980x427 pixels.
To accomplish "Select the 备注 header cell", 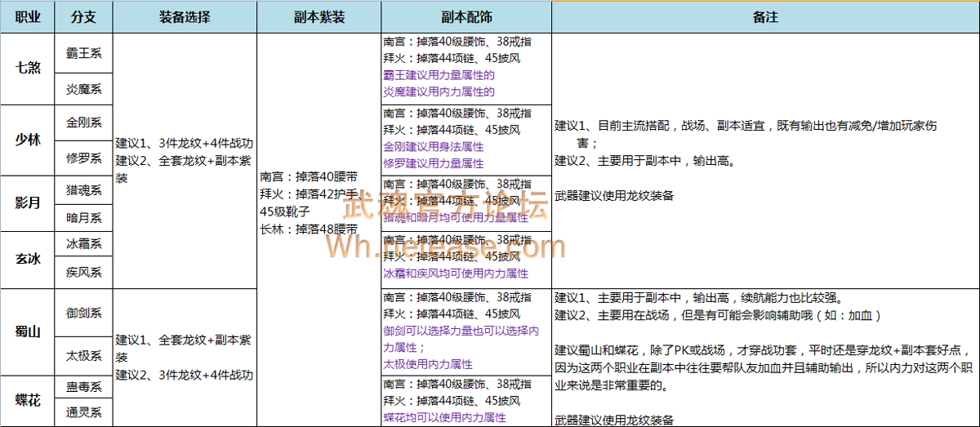I will click(765, 17).
